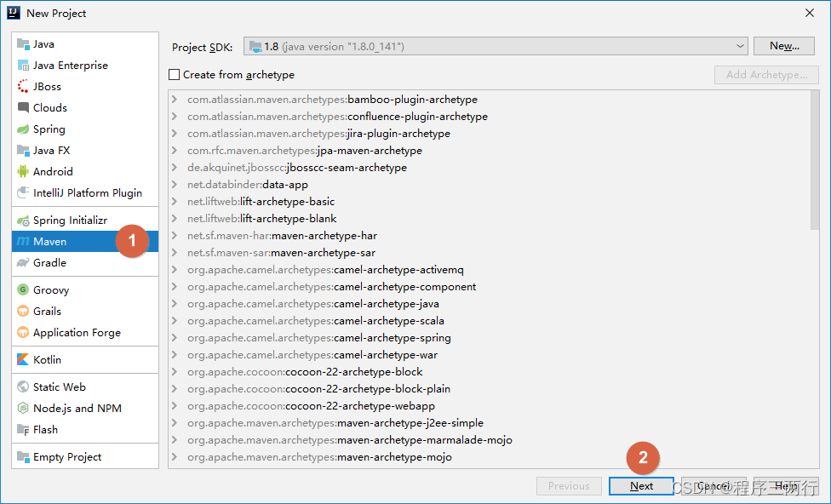The image size is (831, 504).
Task: Select camel-archetype-scala row
Action: (x=490, y=321)
